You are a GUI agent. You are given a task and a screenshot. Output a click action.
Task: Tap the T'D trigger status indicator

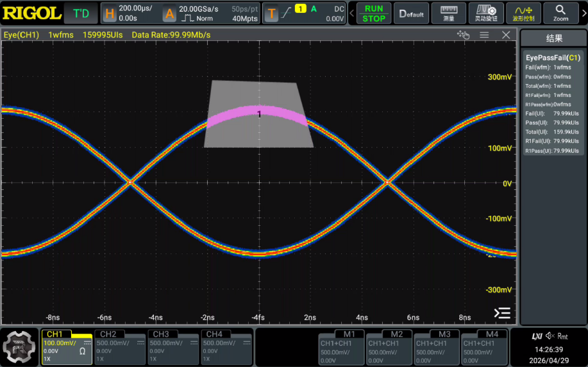(81, 13)
